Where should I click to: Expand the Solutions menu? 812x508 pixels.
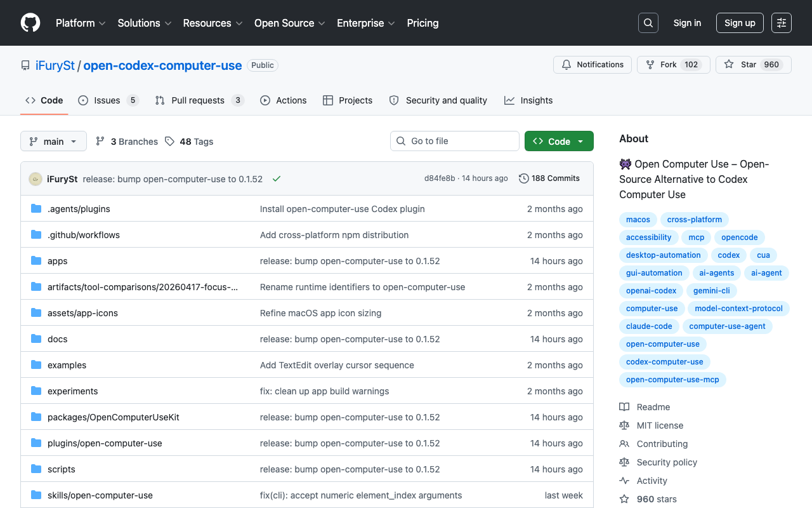(x=145, y=23)
